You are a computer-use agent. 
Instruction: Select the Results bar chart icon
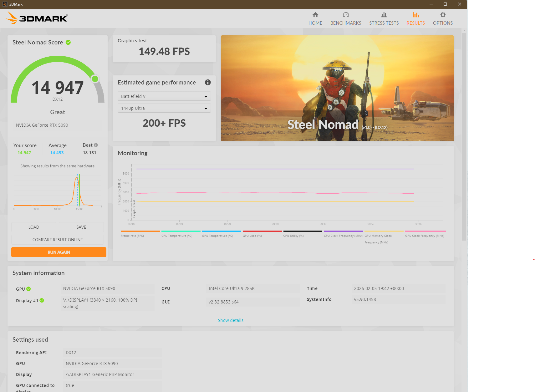415,15
